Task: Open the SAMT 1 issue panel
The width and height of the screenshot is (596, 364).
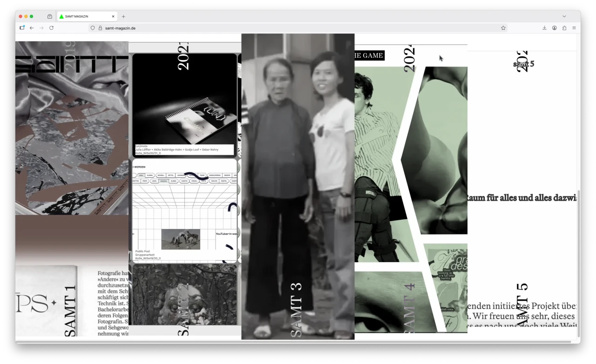Action: pos(71,186)
